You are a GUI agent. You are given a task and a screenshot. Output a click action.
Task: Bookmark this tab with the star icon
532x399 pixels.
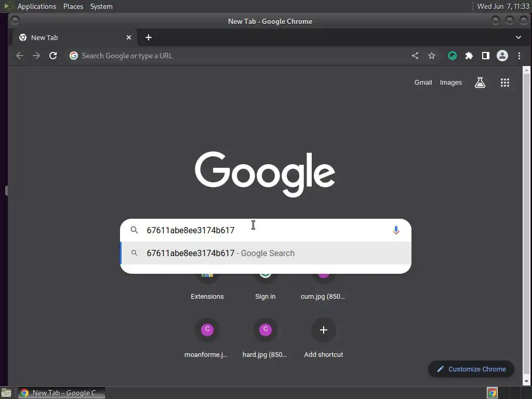point(432,56)
